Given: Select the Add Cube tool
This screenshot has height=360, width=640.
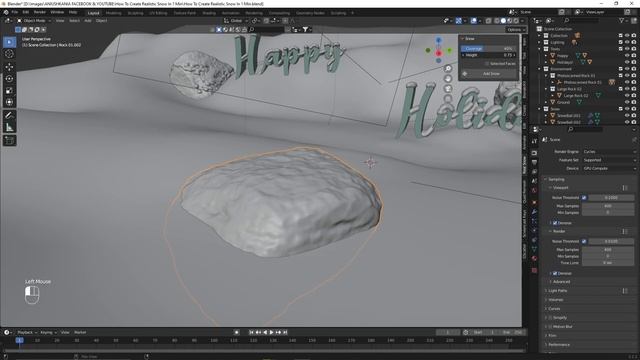Looking at the screenshot, I should tap(9, 141).
